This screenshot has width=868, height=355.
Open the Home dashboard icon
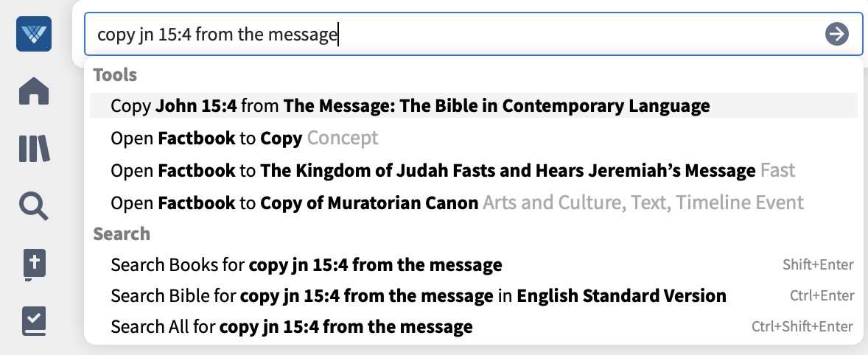coord(34,91)
